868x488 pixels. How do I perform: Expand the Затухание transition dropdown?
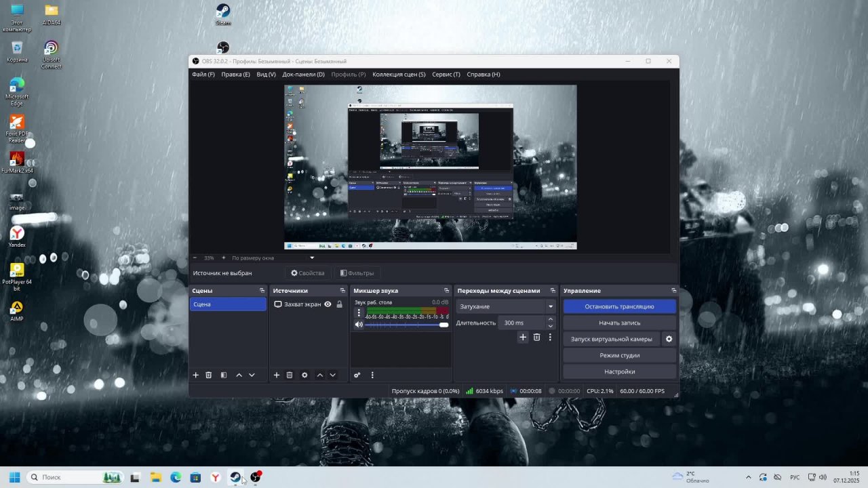point(550,306)
